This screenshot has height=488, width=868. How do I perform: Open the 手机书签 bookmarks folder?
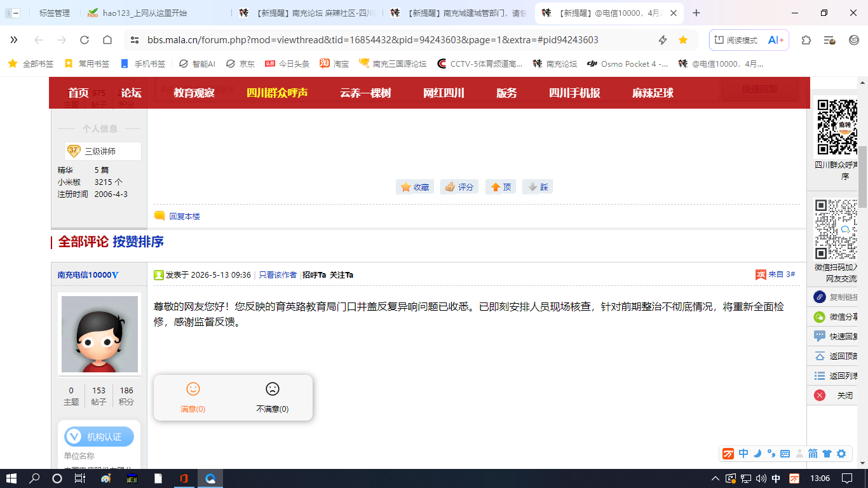pos(143,64)
